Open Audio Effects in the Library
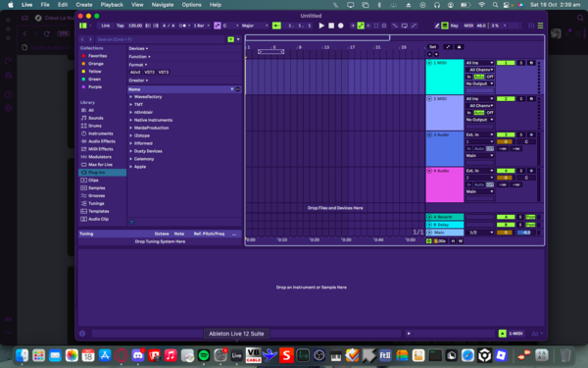This screenshot has height=368, width=588. pos(101,141)
